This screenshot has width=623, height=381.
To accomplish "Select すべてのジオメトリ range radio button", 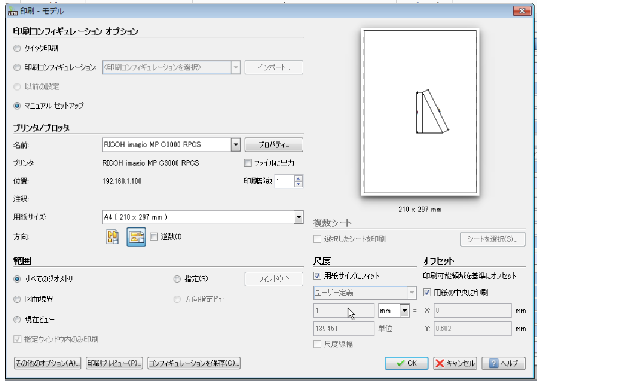I will click(x=17, y=279).
